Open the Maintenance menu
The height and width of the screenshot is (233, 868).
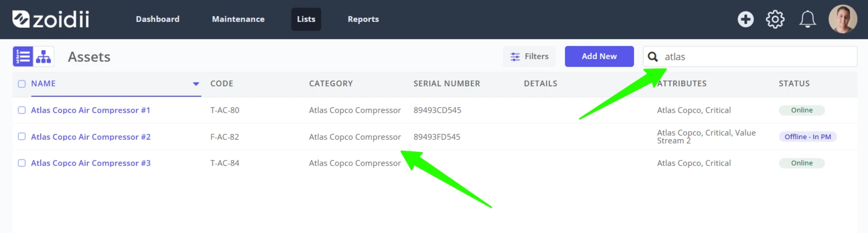tap(238, 19)
